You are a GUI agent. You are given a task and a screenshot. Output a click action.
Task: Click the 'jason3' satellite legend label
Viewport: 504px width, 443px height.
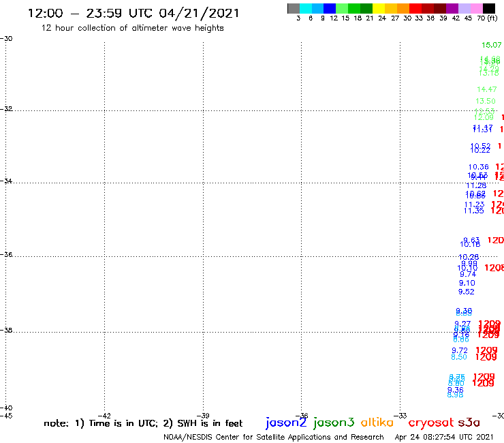pos(334,423)
